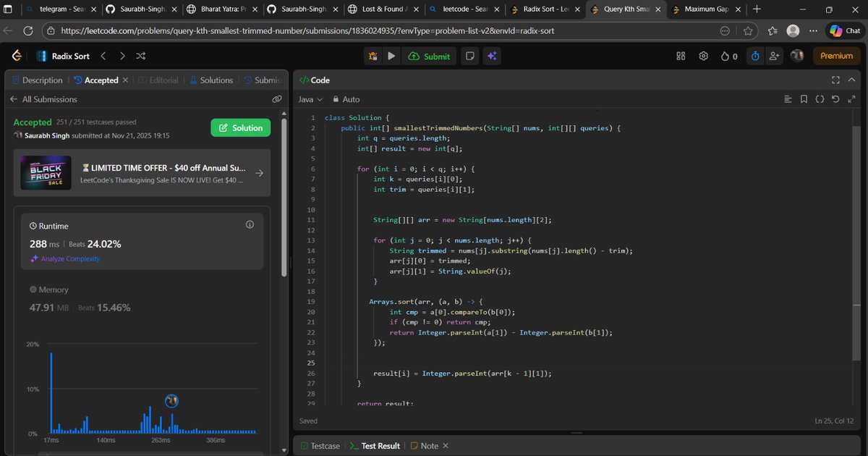Click the Saved status text

(x=308, y=421)
